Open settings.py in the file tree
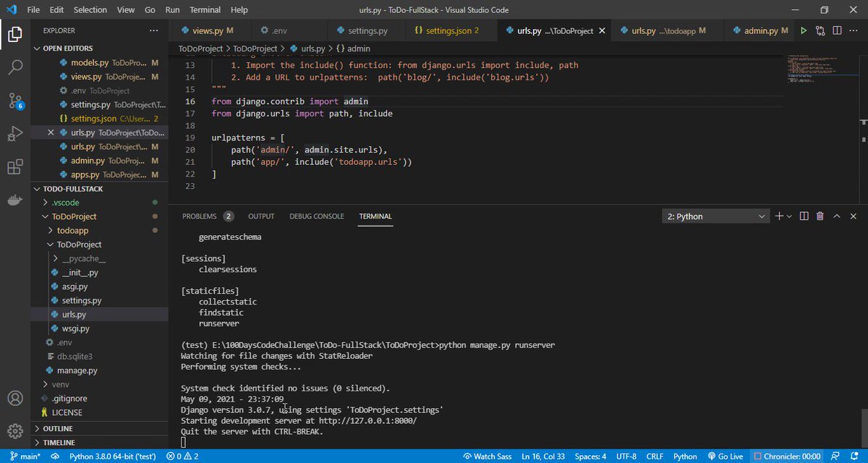868x463 pixels. pos(99,300)
